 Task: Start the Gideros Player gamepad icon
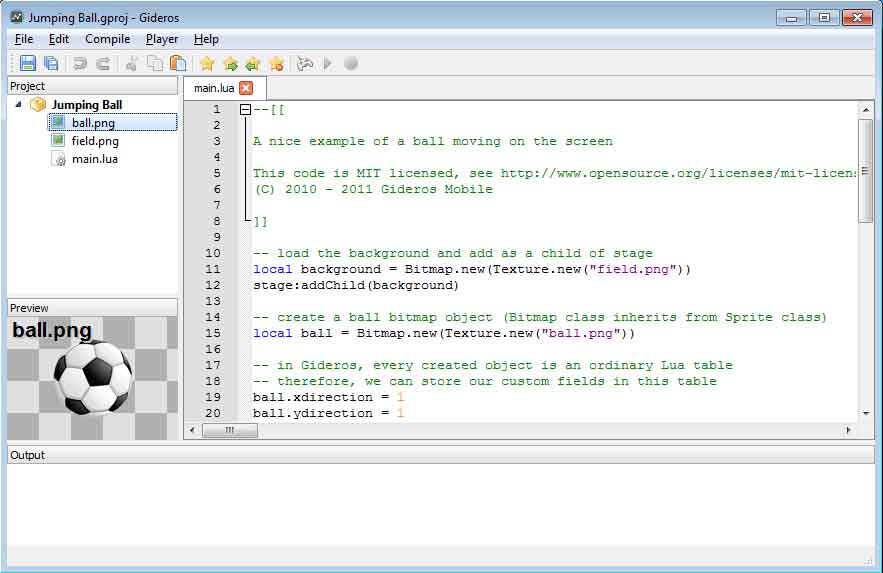[305, 64]
